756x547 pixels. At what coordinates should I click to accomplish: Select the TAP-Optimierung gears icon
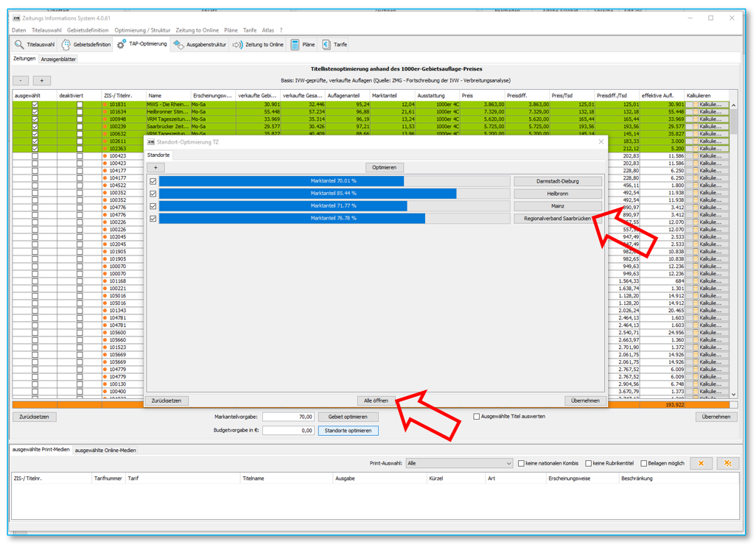122,45
